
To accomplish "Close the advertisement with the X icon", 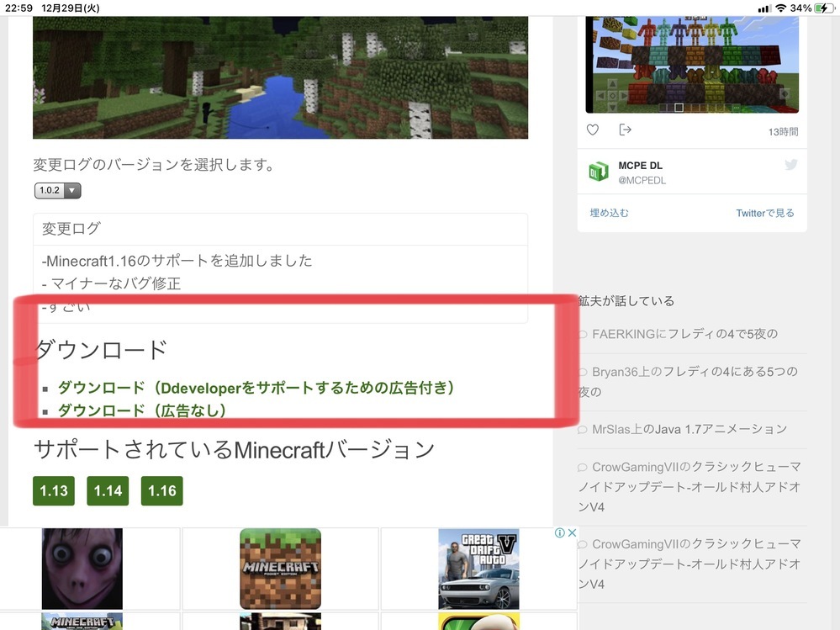I will coord(572,532).
